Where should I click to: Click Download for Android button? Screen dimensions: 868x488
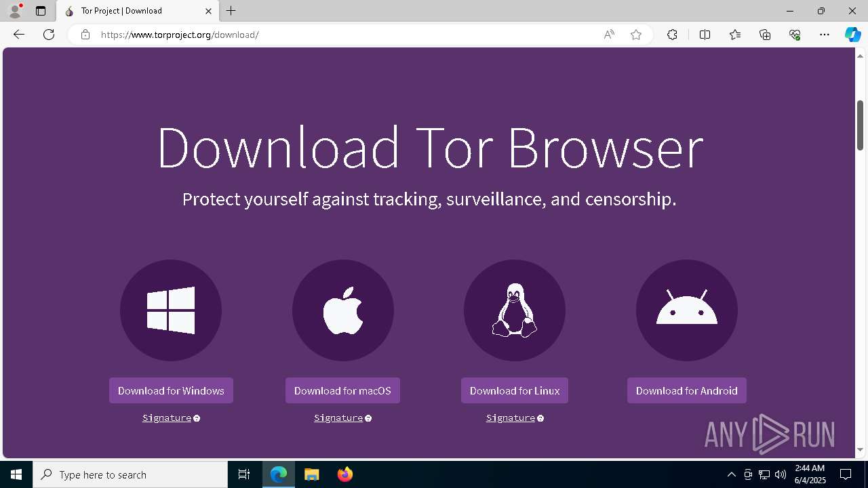click(687, 390)
